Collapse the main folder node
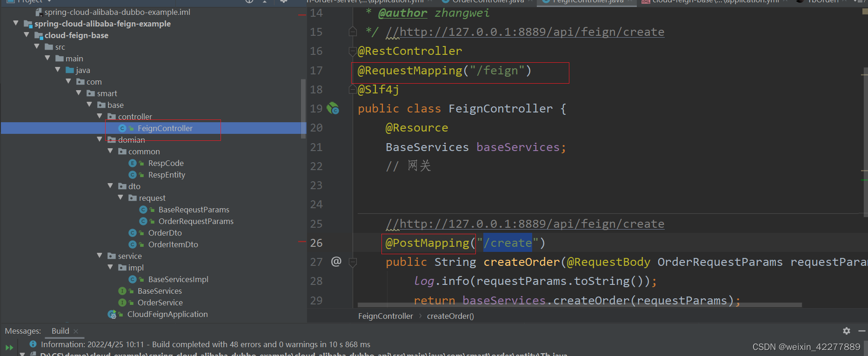868x356 pixels. [x=47, y=58]
